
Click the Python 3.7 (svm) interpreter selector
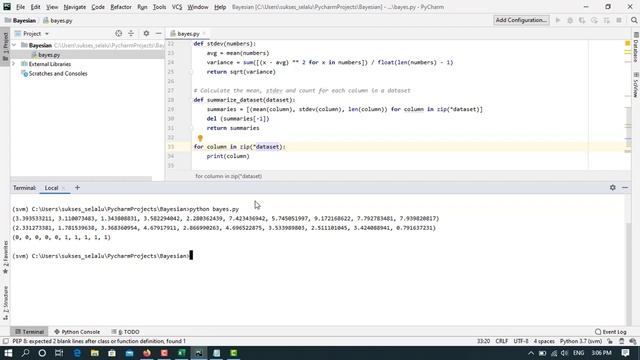581,341
